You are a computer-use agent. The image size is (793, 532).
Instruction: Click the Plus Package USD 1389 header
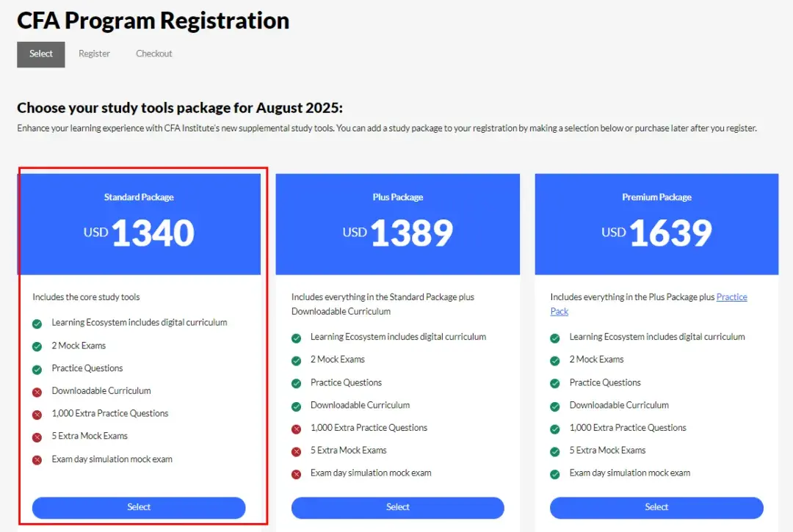click(x=397, y=225)
